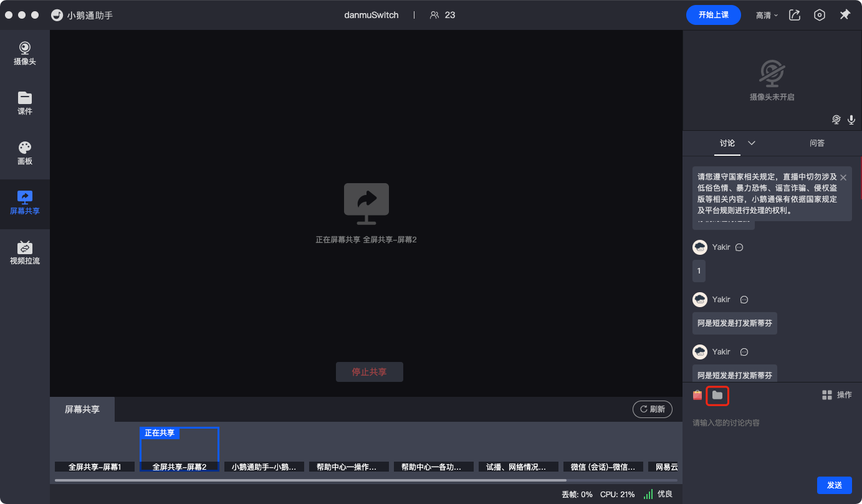This screenshot has height=504, width=862.
Task: Pin the window with pushpin icon
Action: [x=845, y=15]
